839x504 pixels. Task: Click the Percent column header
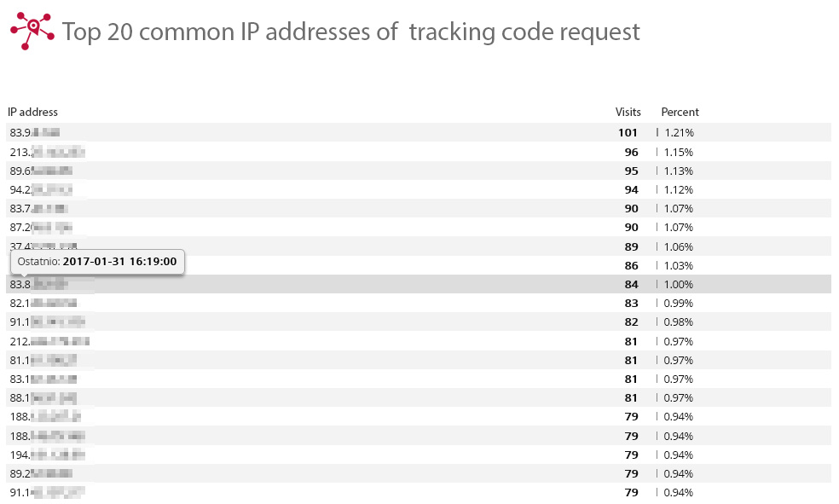click(680, 112)
